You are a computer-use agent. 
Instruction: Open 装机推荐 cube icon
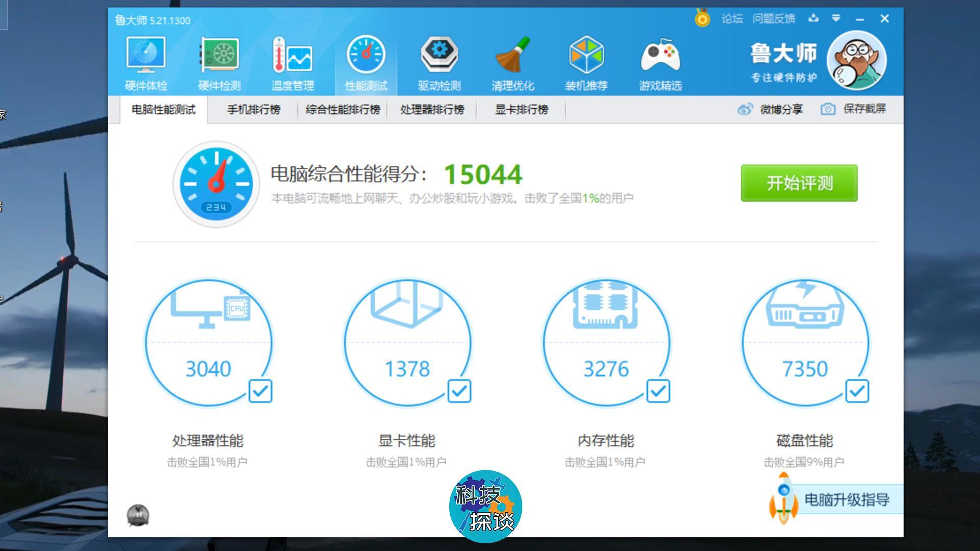[x=586, y=55]
